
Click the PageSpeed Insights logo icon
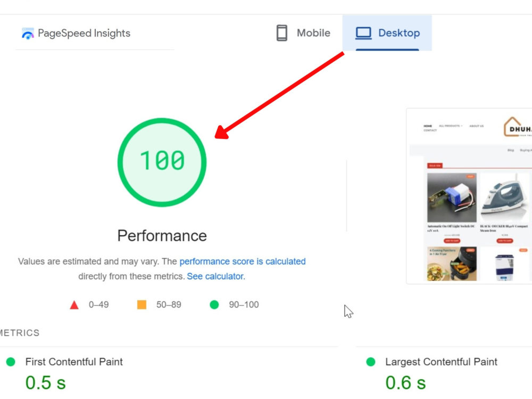[x=28, y=33]
